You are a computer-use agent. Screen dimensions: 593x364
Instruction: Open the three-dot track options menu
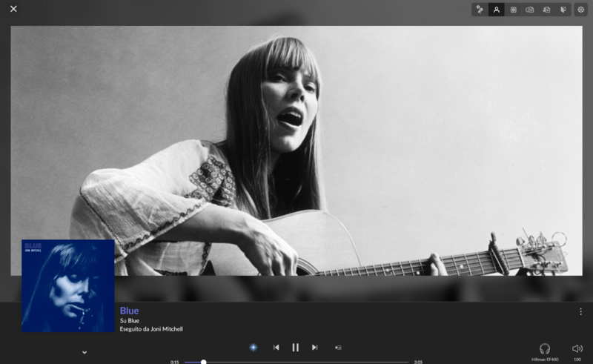pyautogui.click(x=580, y=311)
